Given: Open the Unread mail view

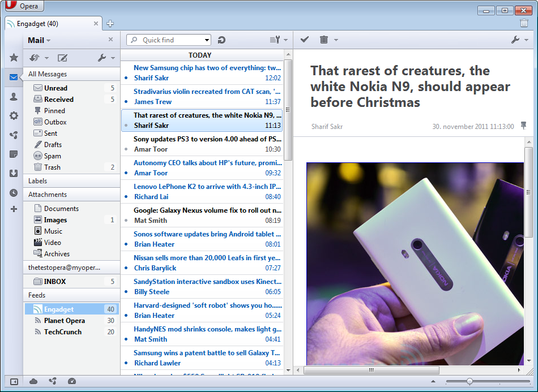Looking at the screenshot, I should click(x=71, y=88).
